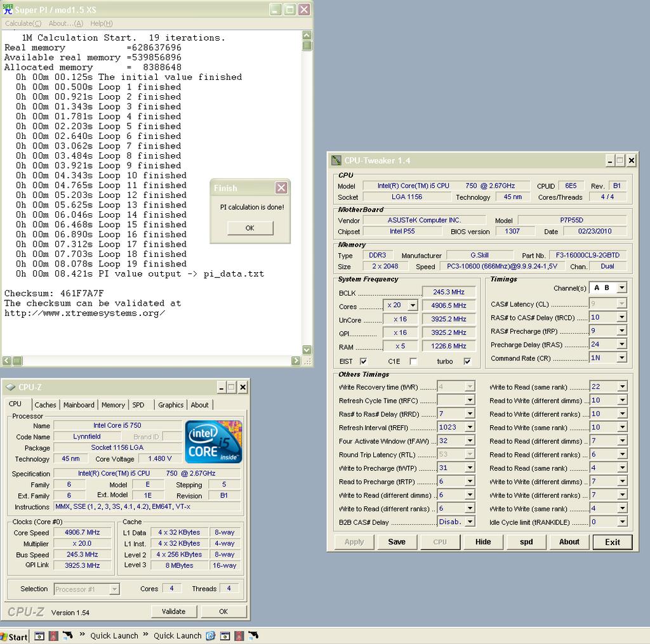Click OK in the Finish dialog
Image resolution: width=650 pixels, height=644 pixels.
250,228
